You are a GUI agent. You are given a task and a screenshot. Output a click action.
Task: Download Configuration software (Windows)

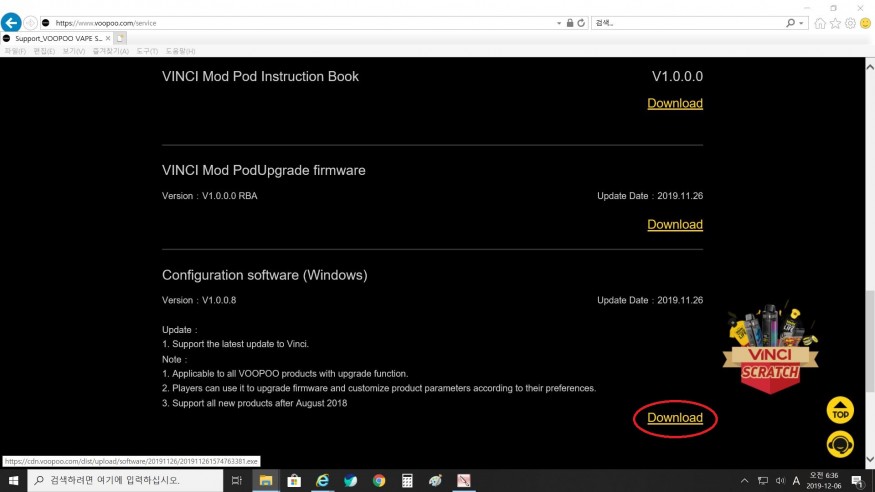click(675, 418)
